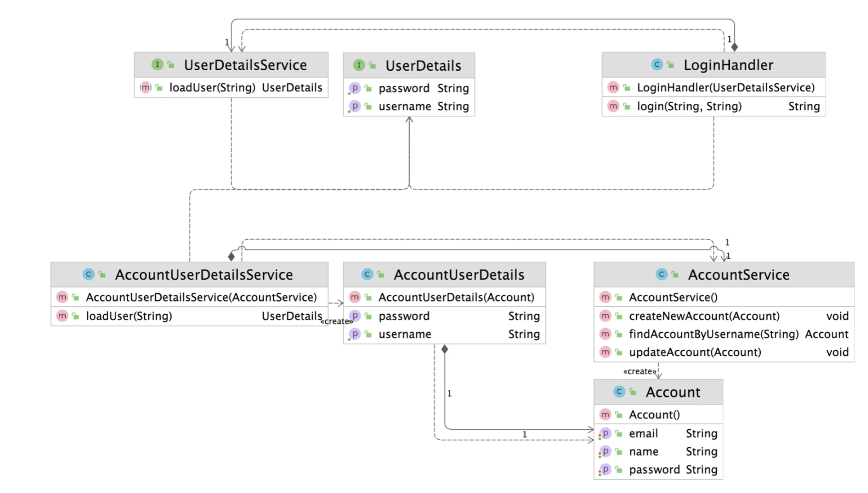Click the UserDetailsService interface icon
Image resolution: width=868 pixels, height=493 pixels.
point(157,64)
